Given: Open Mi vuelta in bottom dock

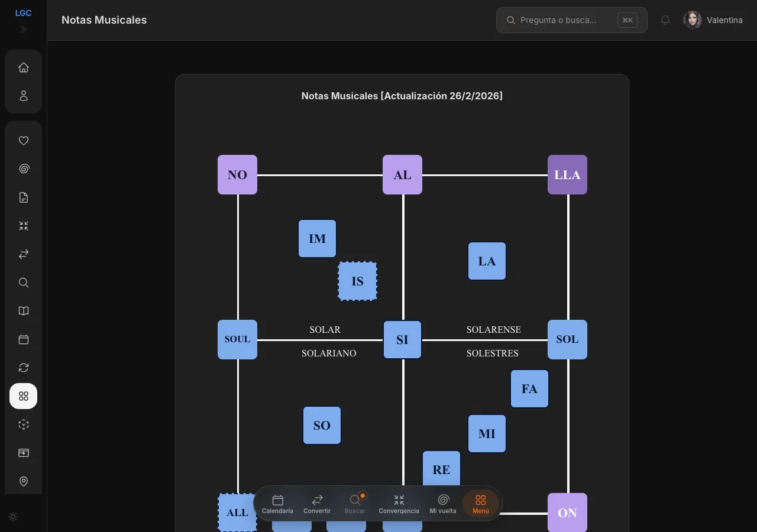Looking at the screenshot, I should click(443, 504).
